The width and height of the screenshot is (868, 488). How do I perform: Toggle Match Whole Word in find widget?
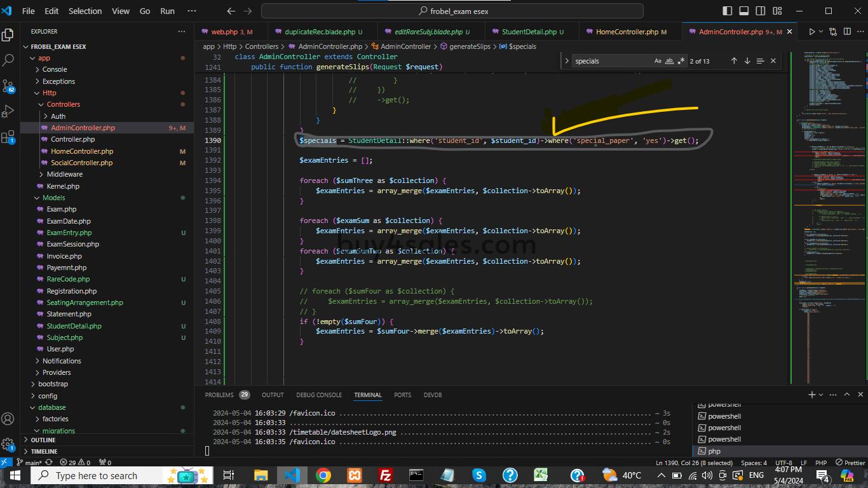click(x=670, y=61)
